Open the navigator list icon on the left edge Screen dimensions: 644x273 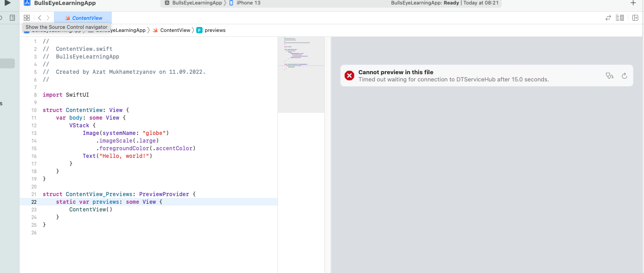[x=13, y=18]
